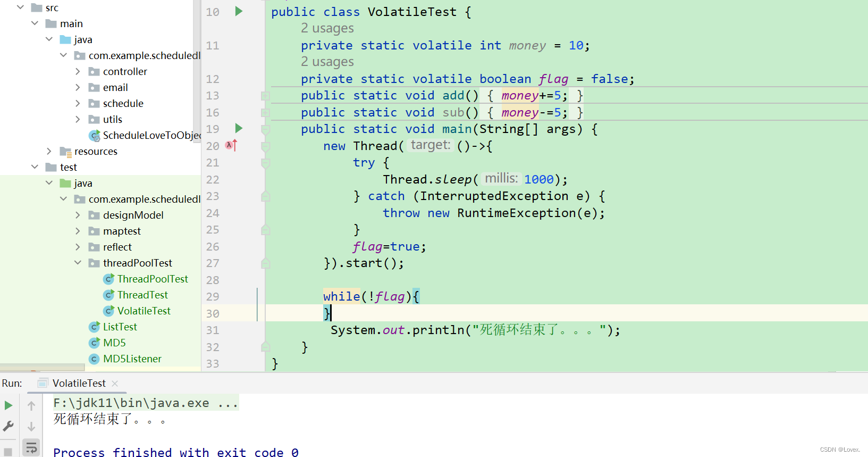Expand the schedule package

click(78, 103)
